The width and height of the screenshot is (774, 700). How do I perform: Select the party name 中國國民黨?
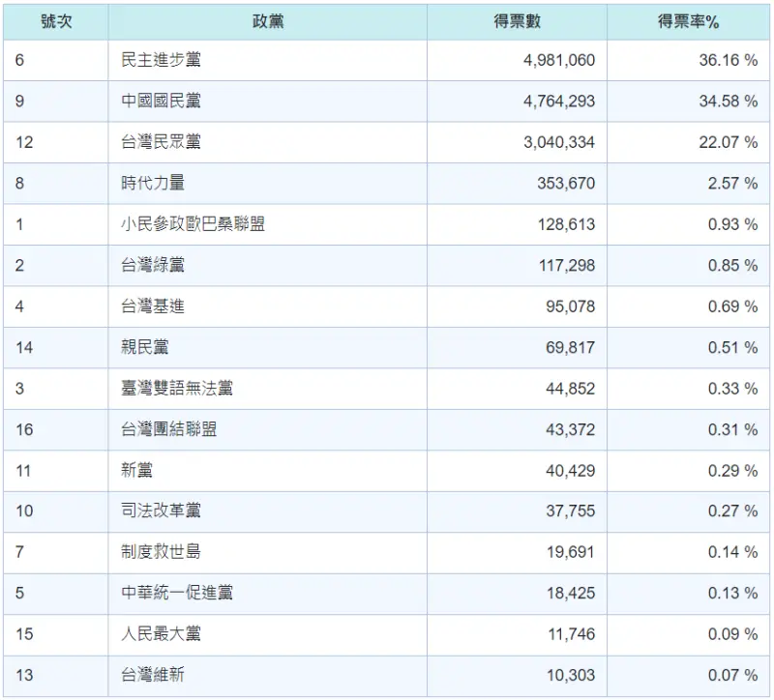point(161,102)
